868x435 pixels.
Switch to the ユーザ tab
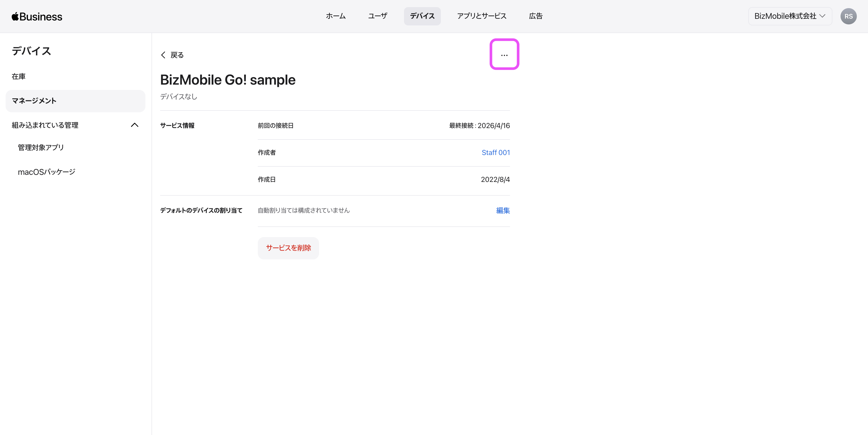tap(377, 16)
